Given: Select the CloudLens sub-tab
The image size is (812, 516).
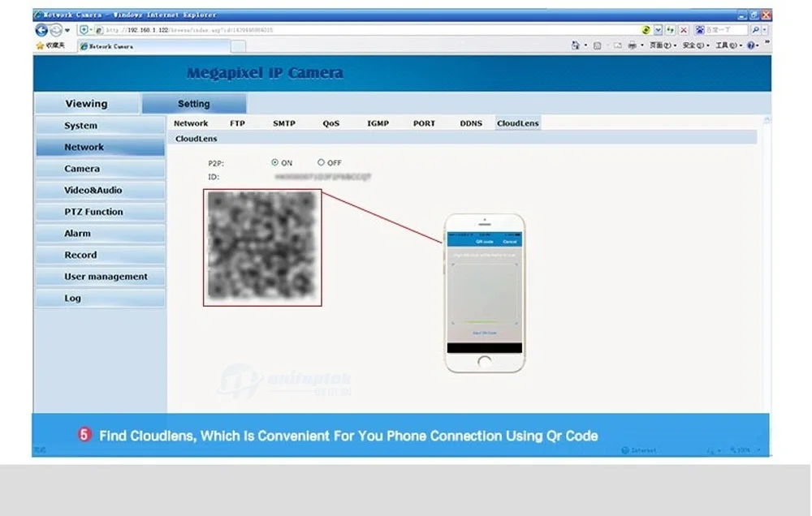Looking at the screenshot, I should point(518,123).
